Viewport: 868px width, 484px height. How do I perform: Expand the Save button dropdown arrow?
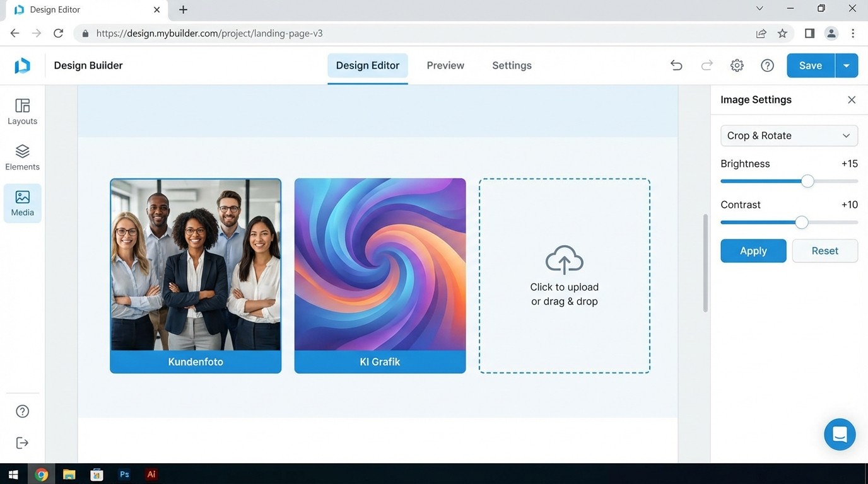click(847, 65)
